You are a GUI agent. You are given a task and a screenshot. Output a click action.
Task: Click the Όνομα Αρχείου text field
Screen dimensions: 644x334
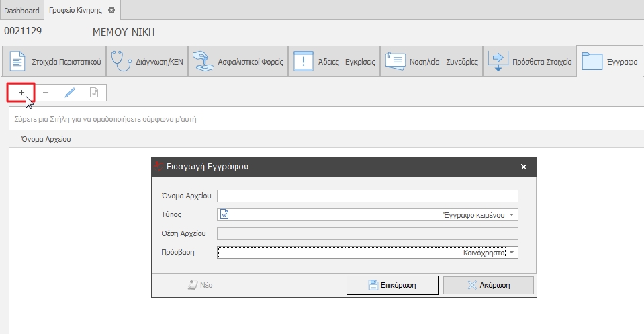pos(367,196)
